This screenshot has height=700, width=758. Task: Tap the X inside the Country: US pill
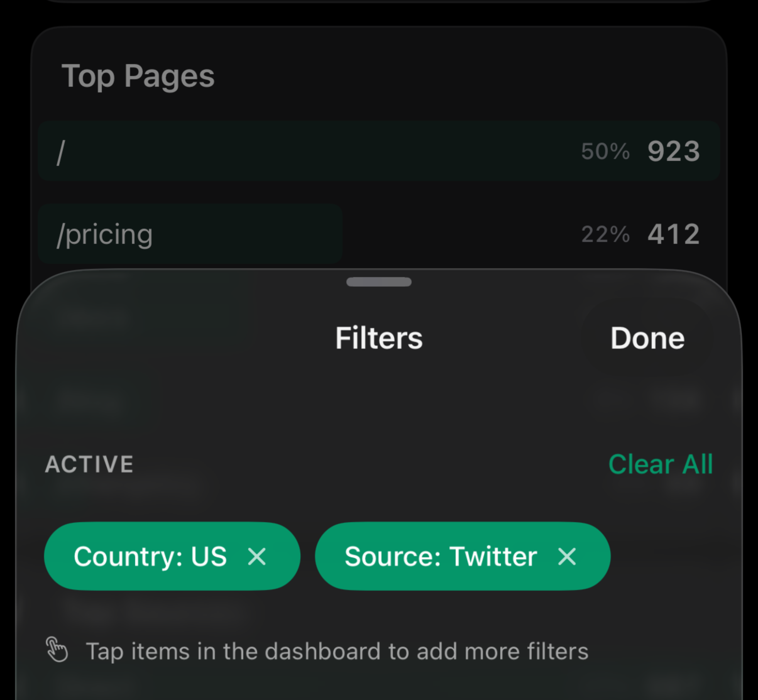click(x=257, y=556)
